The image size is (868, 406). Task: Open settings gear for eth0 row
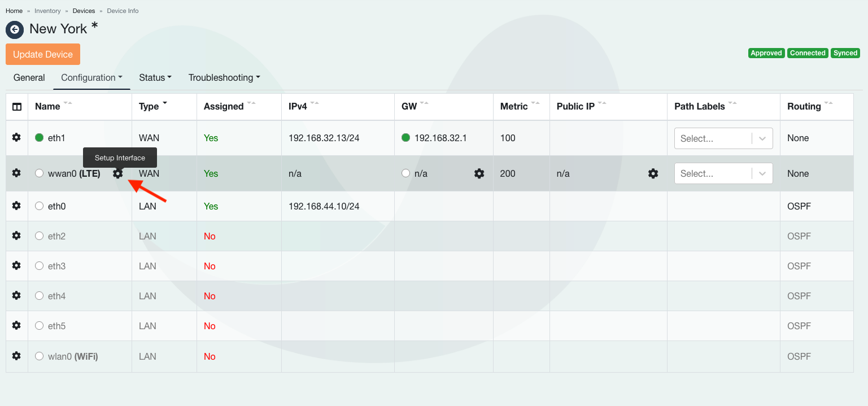click(x=17, y=206)
